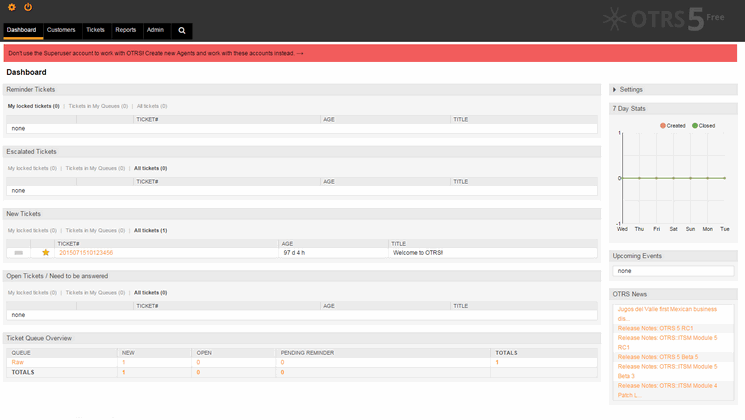This screenshot has width=745, height=420.
Task: Collapse the 7 Day Stats widget header
Action: (x=673, y=109)
